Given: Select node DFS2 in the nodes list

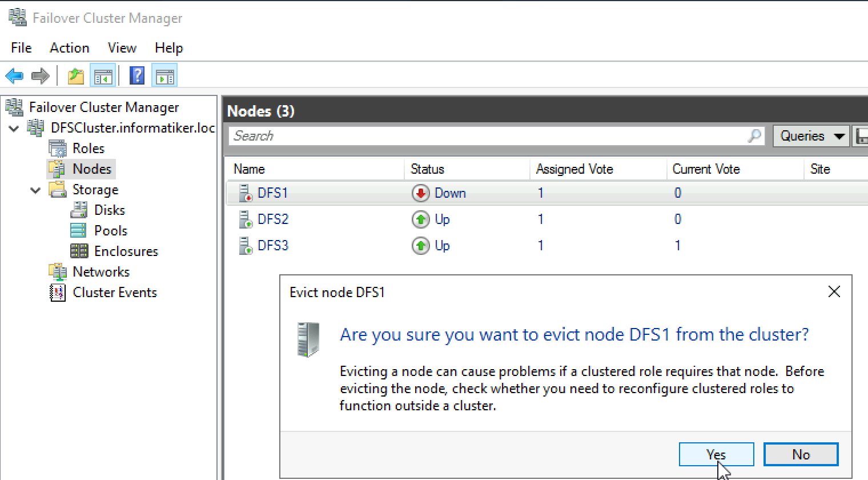Looking at the screenshot, I should pyautogui.click(x=273, y=219).
